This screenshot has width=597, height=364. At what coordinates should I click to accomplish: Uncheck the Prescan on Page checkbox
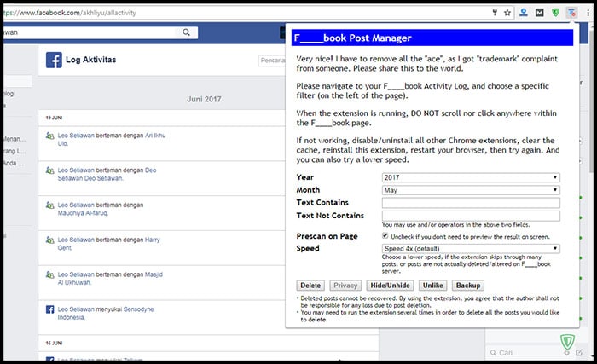tap(386, 235)
